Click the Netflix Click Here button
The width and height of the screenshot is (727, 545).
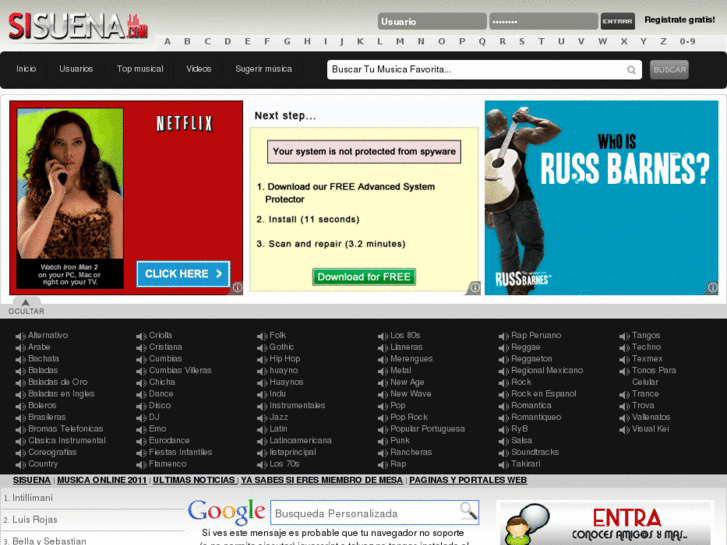[183, 274]
